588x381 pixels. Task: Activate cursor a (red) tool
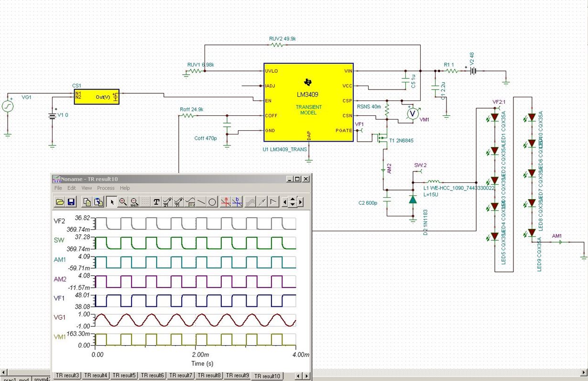[x=226, y=202]
